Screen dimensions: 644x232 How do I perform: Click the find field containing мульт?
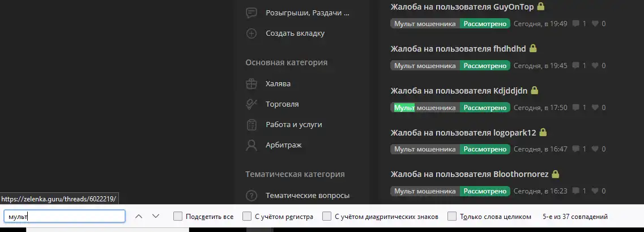tap(65, 216)
